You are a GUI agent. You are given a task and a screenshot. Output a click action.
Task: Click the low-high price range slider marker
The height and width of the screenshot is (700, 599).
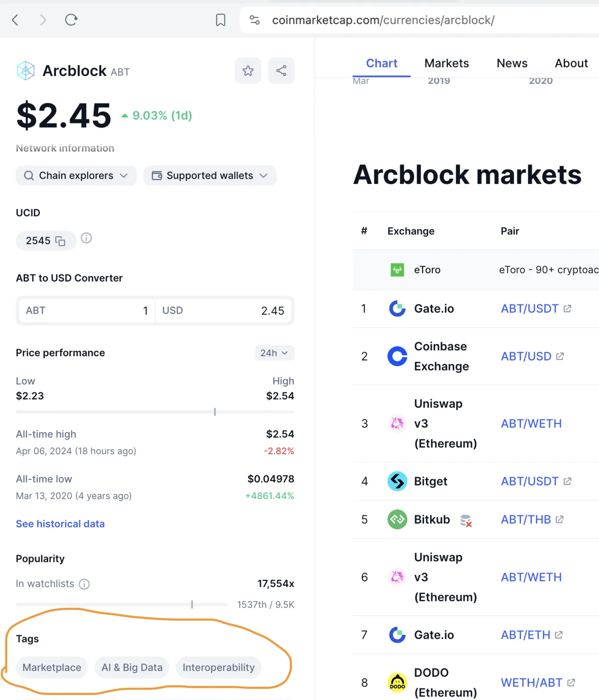click(x=215, y=412)
